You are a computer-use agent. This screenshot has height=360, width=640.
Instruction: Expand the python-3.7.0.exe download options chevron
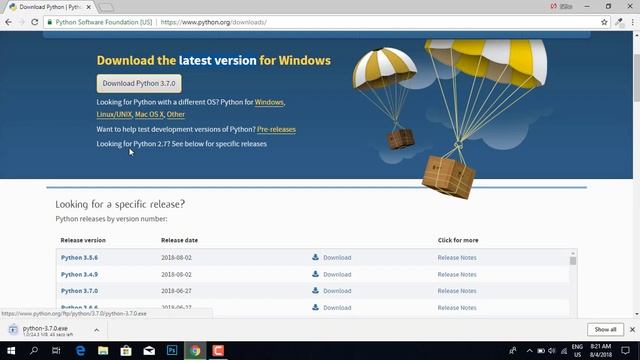coord(97,330)
